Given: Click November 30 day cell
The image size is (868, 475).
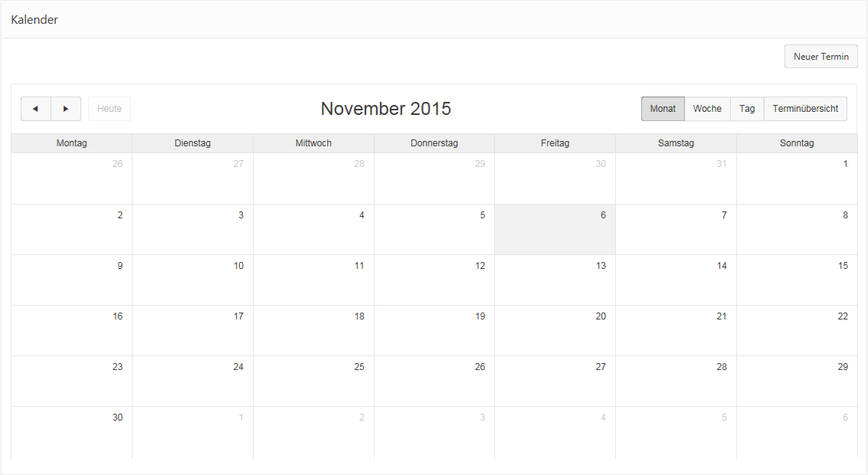Looking at the screenshot, I should point(71,431).
